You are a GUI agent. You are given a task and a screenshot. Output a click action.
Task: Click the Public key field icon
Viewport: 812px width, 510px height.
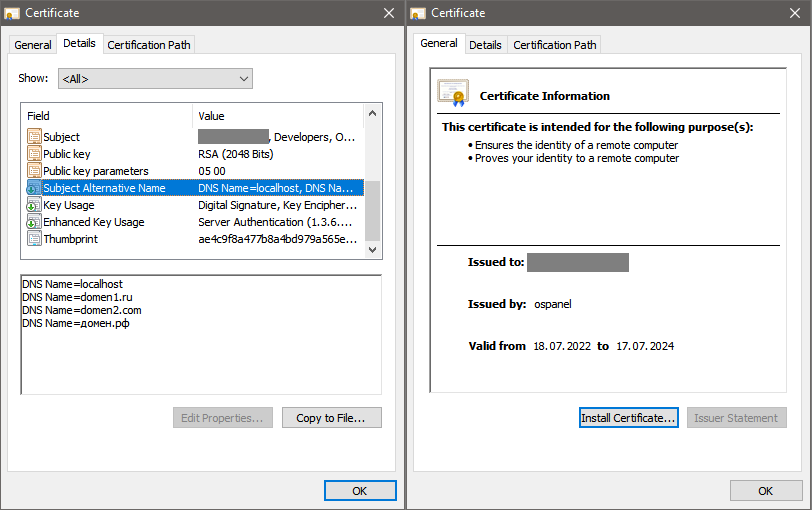click(34, 154)
